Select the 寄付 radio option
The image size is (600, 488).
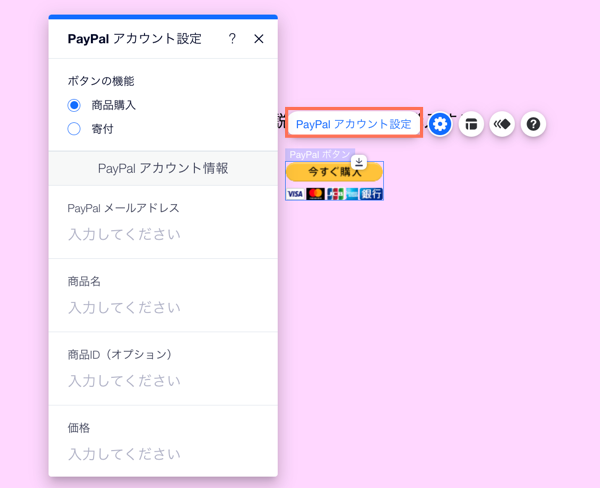(74, 129)
